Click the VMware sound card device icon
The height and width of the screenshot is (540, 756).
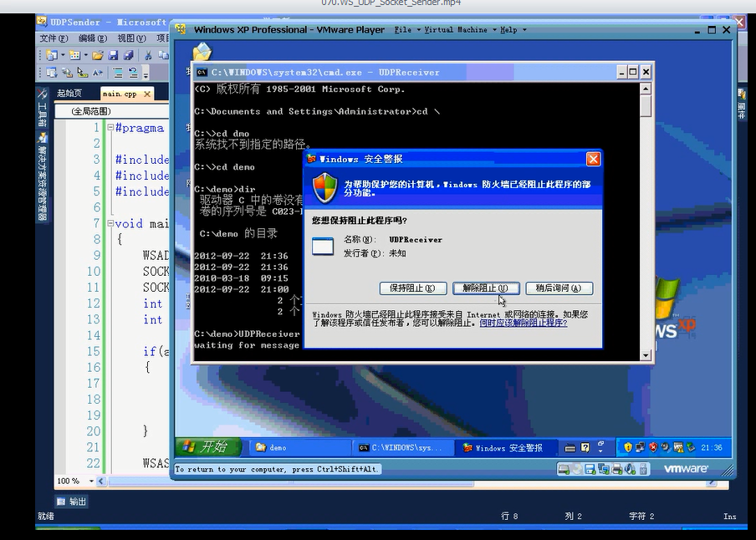(x=631, y=469)
